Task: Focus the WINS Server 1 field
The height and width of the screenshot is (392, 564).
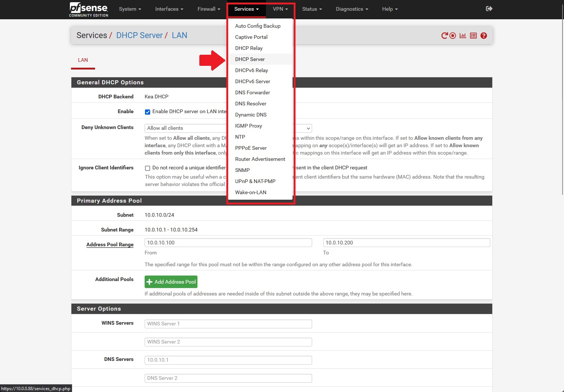Action: pos(228,324)
